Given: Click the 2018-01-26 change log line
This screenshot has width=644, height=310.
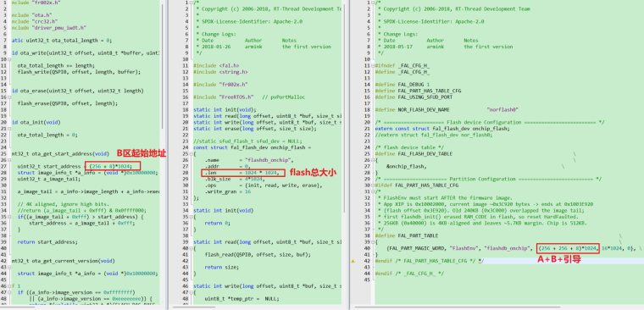Looking at the screenshot, I should click(264, 47).
